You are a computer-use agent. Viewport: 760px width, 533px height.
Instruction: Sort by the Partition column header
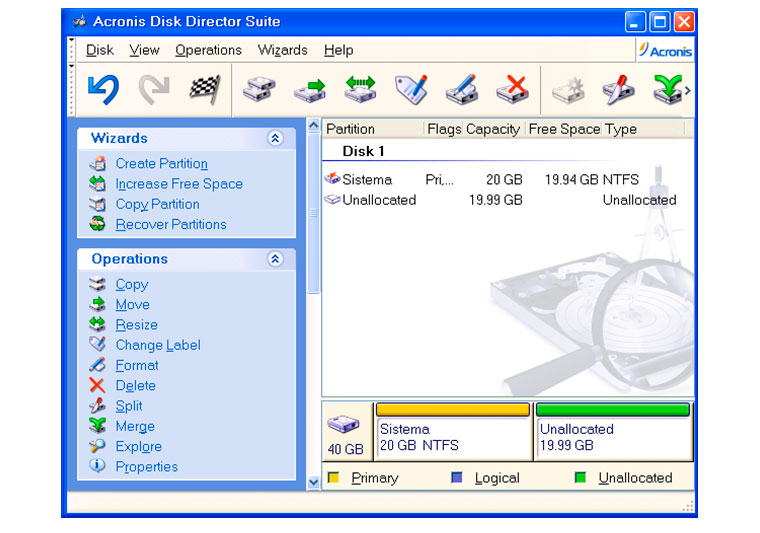373,129
